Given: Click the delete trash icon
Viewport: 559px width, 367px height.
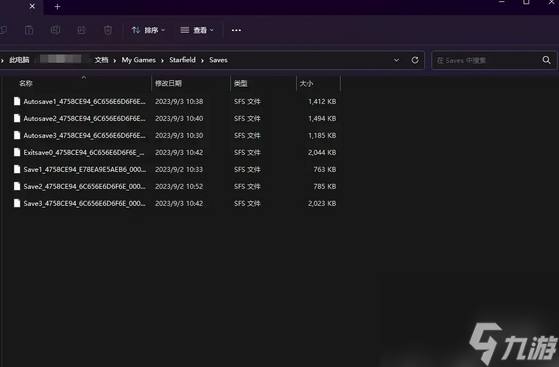Looking at the screenshot, I should (108, 30).
